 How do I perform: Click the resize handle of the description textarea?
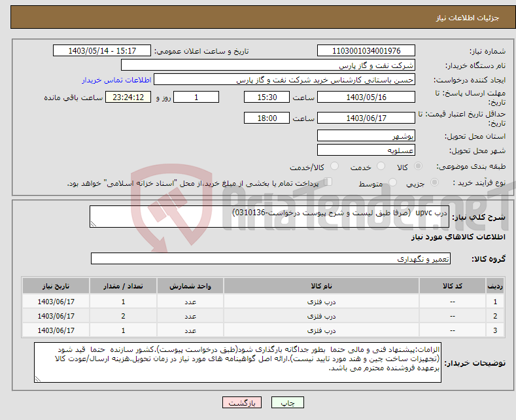tap(94, 224)
